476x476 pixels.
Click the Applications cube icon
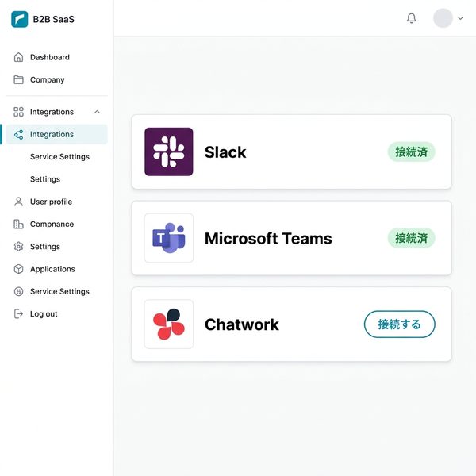[x=18, y=269]
